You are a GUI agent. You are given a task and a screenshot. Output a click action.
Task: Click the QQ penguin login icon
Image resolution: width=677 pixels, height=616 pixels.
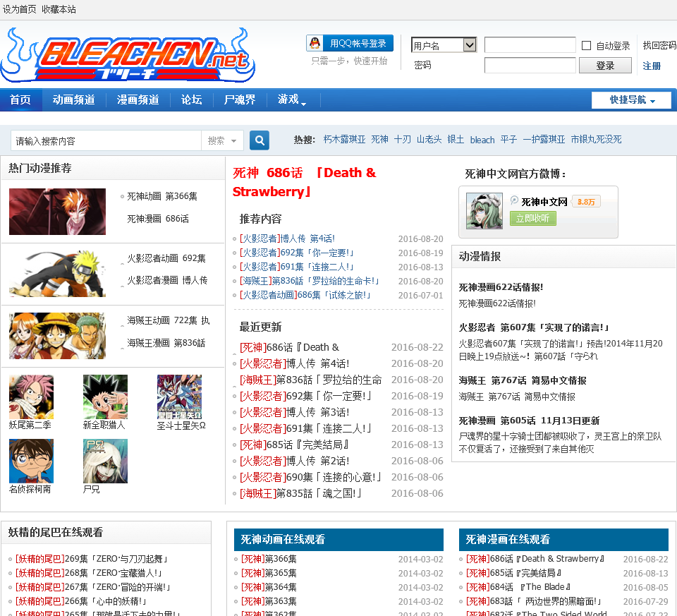[315, 43]
